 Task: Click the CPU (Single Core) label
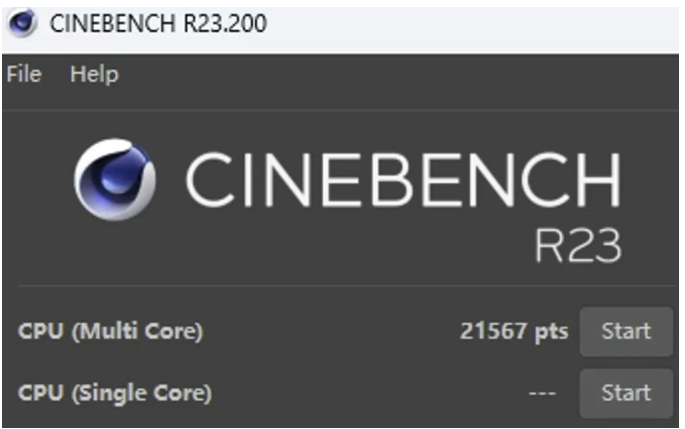click(x=114, y=394)
